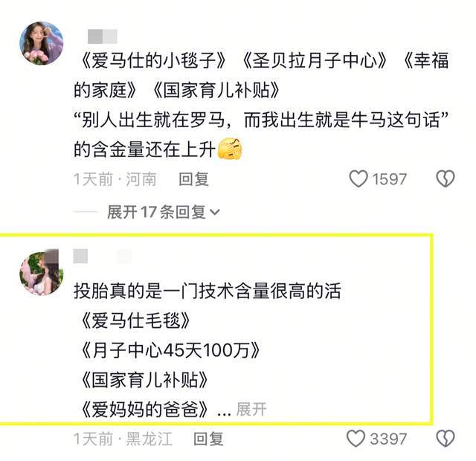This screenshot has width=476, height=461.
Task: Tap the 1天前·河南 timestamp
Action: point(115,179)
